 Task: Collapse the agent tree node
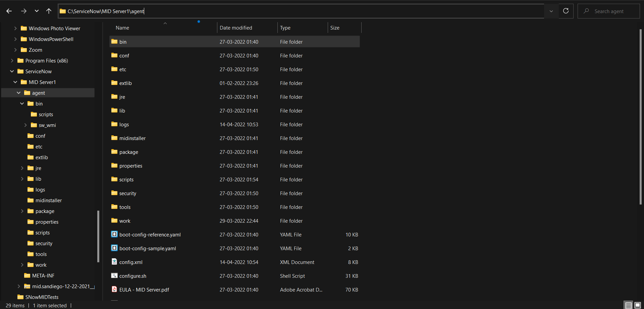[19, 93]
